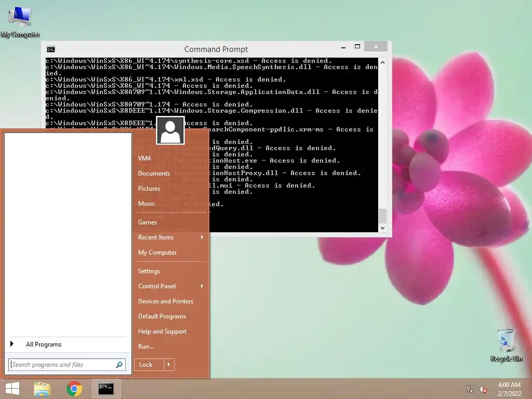Open Documents from Start menu

[154, 174]
